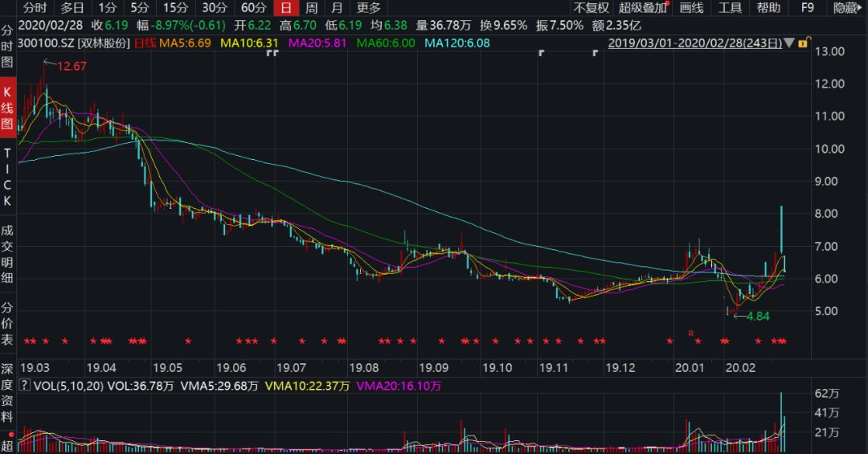
Task: Select the 60分 timeframe tab
Action: tap(253, 8)
